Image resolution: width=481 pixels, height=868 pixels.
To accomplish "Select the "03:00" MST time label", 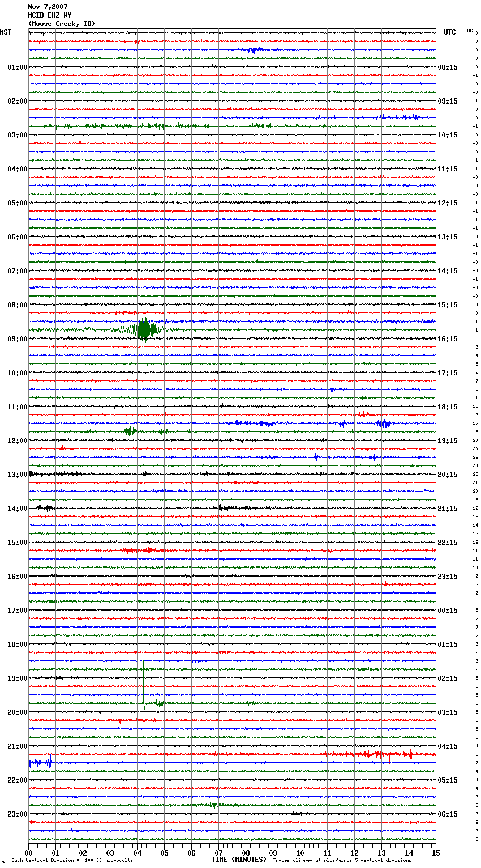I will (18, 135).
